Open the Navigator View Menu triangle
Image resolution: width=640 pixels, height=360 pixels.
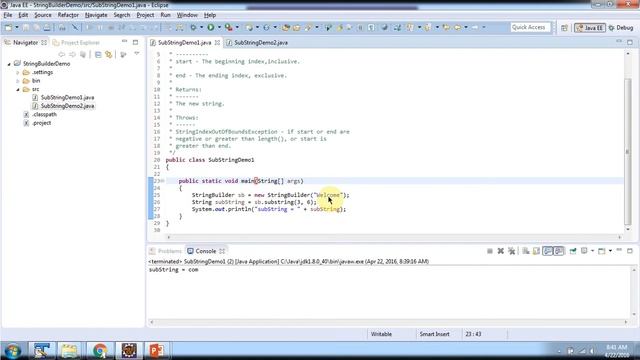137,54
